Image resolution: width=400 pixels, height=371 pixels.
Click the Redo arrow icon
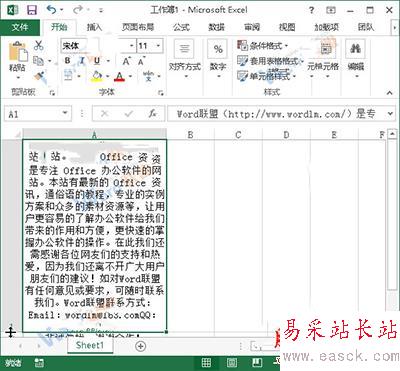(78, 10)
